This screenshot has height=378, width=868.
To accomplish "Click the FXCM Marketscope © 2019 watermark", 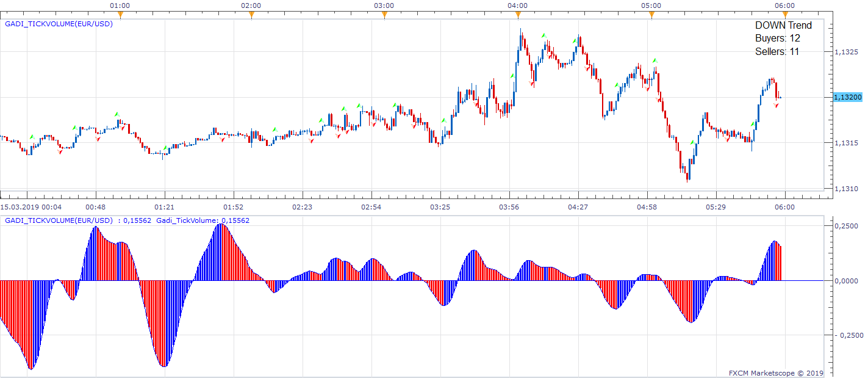I will click(x=777, y=373).
